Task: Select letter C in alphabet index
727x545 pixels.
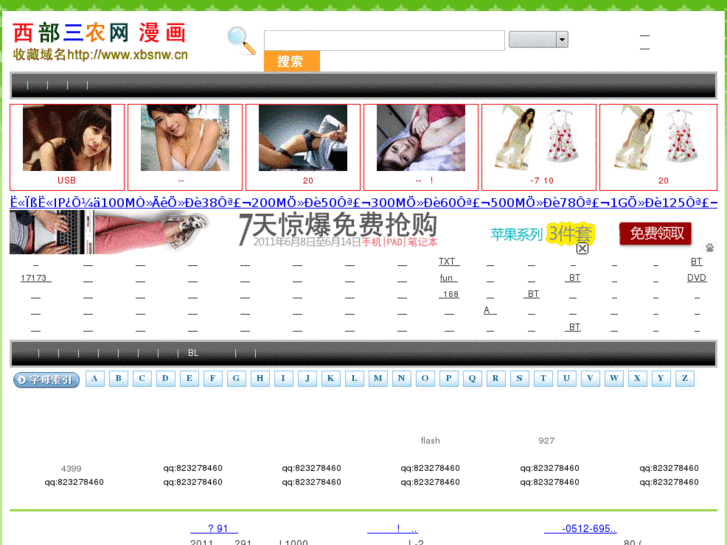Action: [x=142, y=378]
